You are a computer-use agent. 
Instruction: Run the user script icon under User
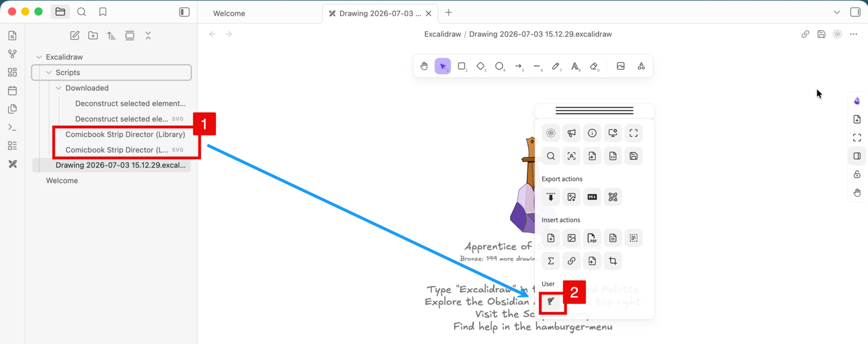click(551, 302)
